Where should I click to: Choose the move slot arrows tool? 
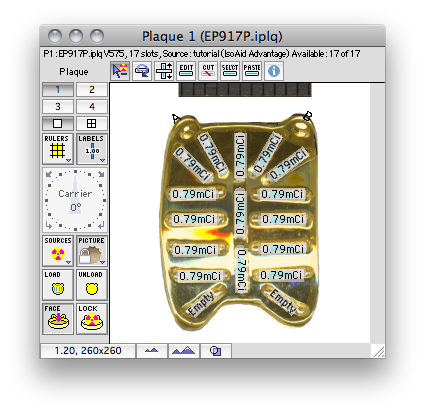[x=164, y=71]
